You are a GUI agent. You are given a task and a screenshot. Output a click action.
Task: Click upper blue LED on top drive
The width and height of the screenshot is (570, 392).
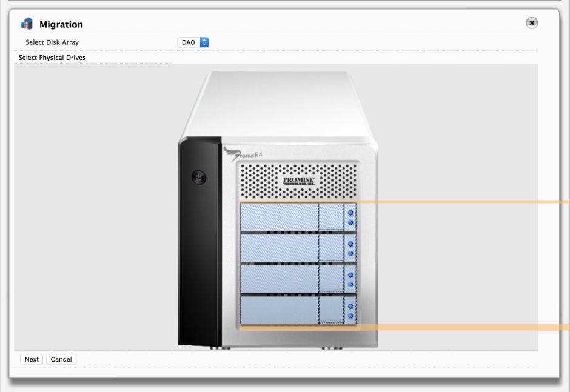[x=350, y=213]
